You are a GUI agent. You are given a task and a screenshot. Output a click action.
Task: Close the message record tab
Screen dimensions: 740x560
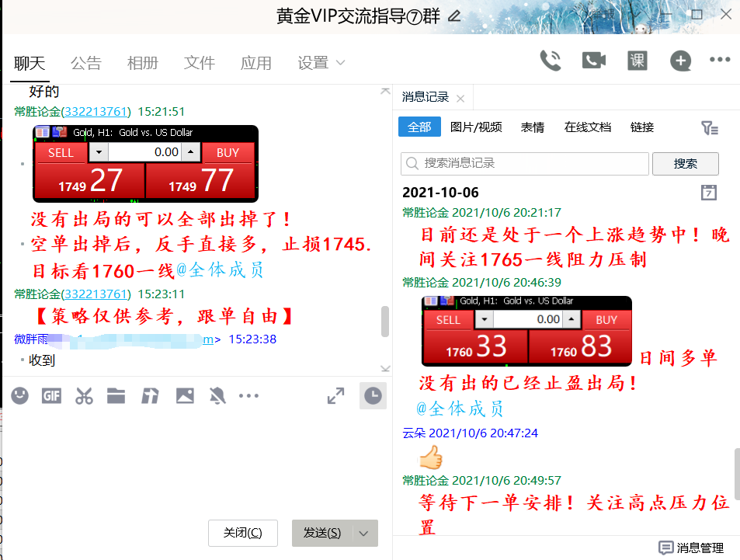(x=460, y=98)
